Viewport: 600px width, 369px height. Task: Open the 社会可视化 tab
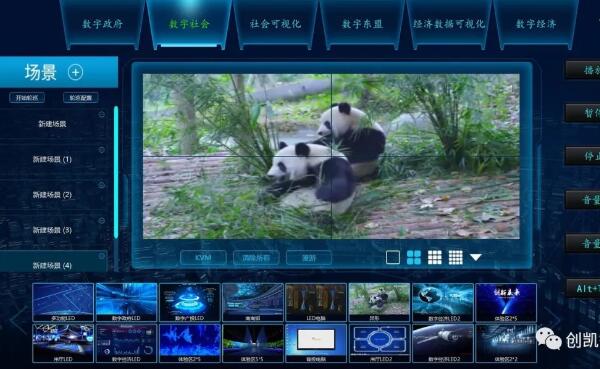click(276, 24)
